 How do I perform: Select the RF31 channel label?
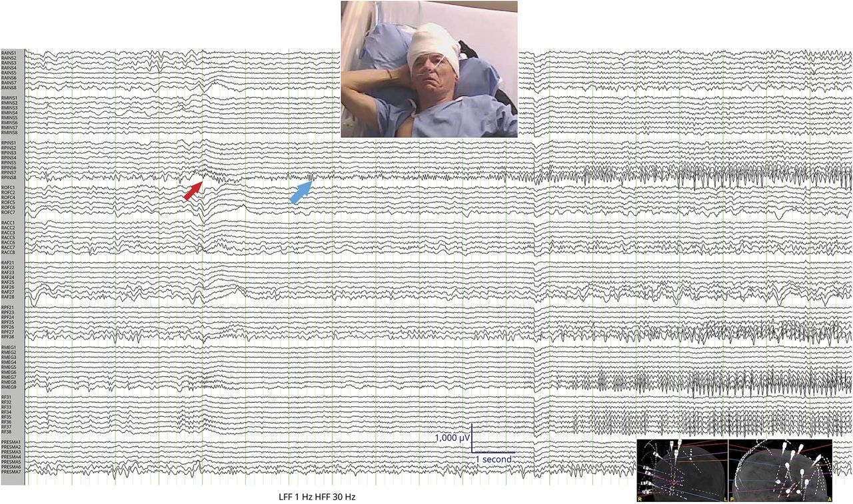click(6, 397)
